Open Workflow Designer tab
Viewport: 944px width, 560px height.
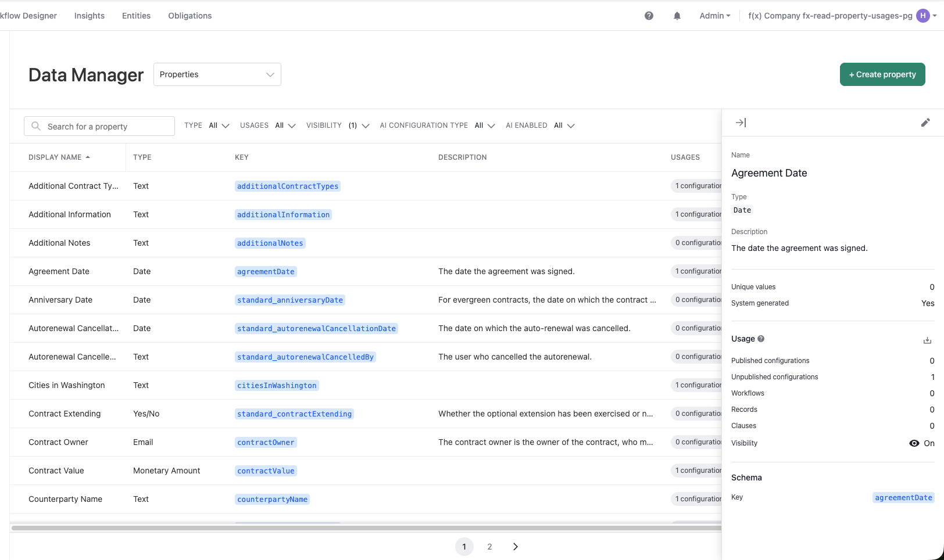coord(28,16)
